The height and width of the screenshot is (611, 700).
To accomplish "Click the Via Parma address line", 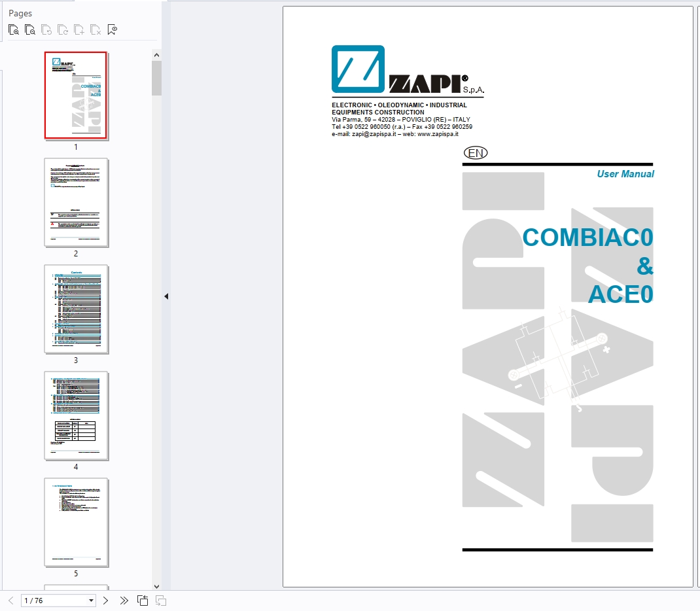I will pyautogui.click(x=401, y=120).
